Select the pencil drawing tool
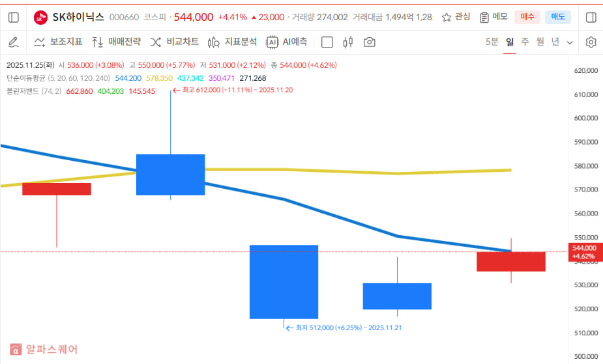 [x=13, y=42]
